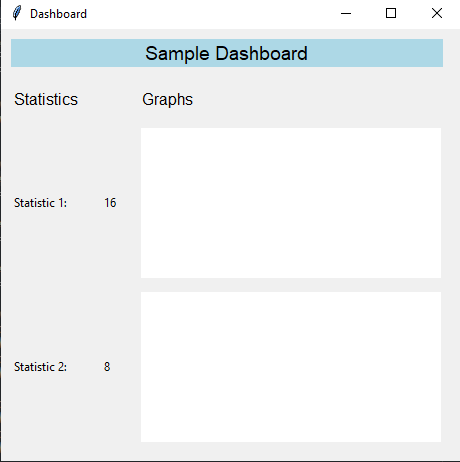The image size is (460, 462).
Task: Select the Graphs section heading
Action: coord(167,99)
